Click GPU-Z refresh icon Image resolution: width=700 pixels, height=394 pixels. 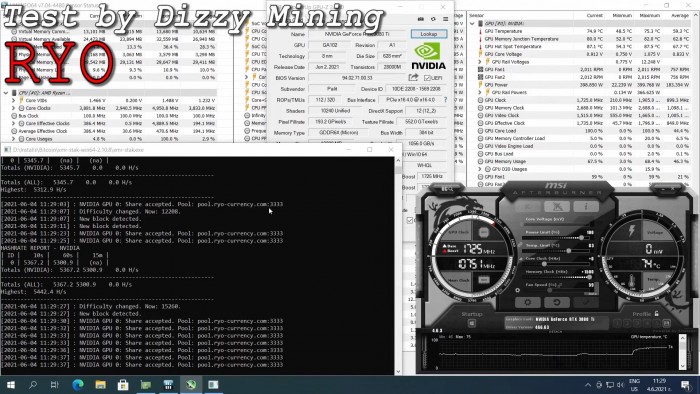pyautogui.click(x=433, y=19)
